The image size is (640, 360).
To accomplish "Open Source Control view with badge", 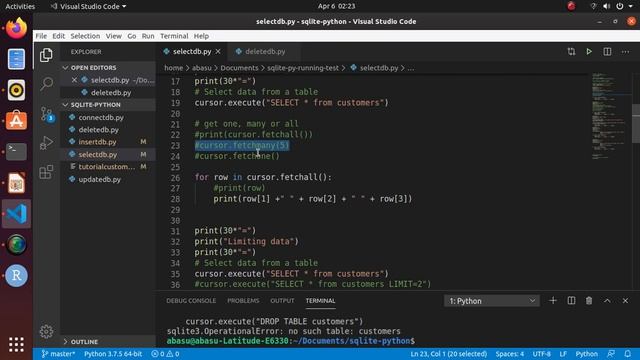I will pyautogui.click(x=47, y=114).
